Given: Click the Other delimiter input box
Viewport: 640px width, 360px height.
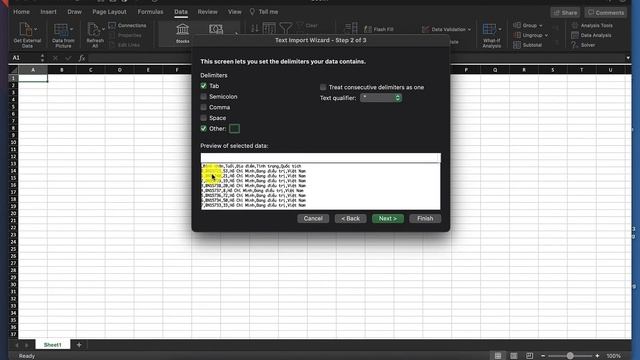Looking at the screenshot, I should pyautogui.click(x=234, y=129).
